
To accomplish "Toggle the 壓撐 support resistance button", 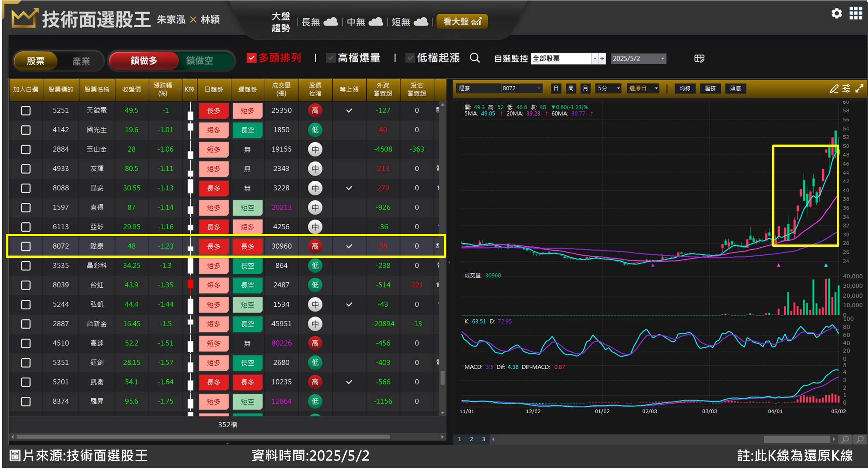I will coord(710,88).
